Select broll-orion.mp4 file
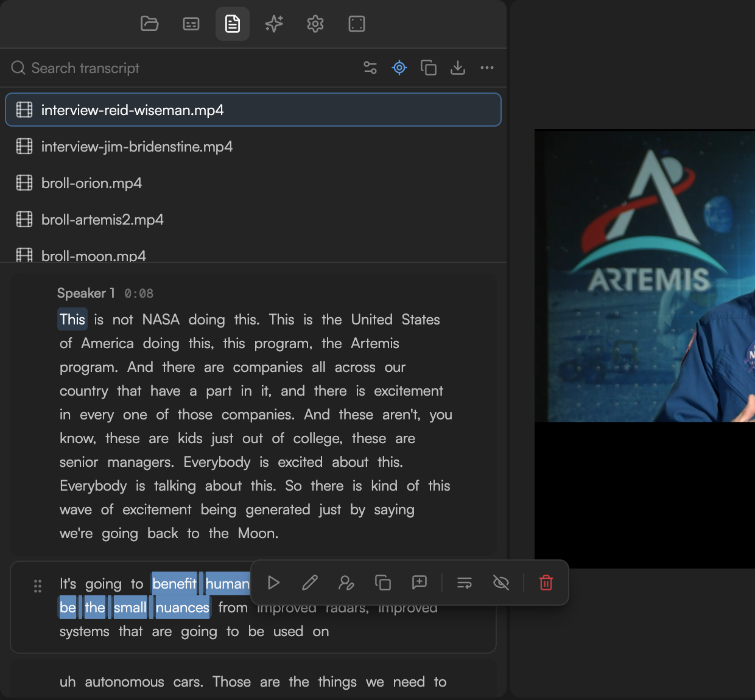The height and width of the screenshot is (700, 755). [253, 183]
